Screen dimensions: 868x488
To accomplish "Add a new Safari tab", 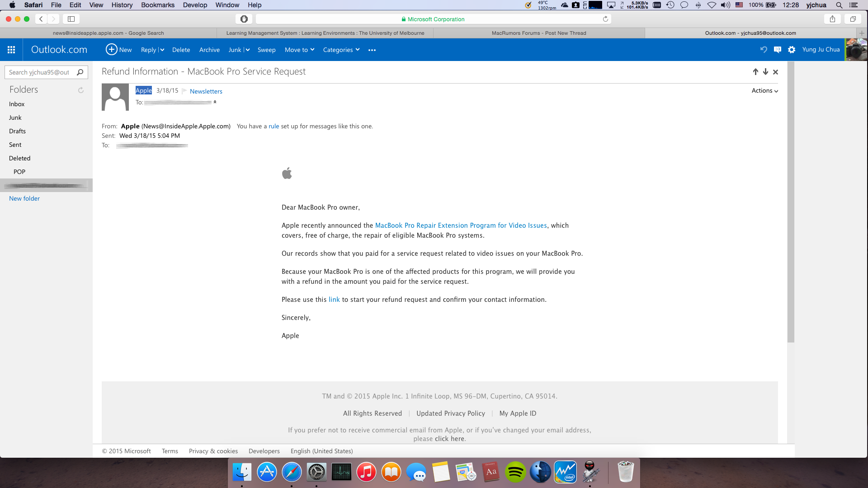I will click(862, 33).
